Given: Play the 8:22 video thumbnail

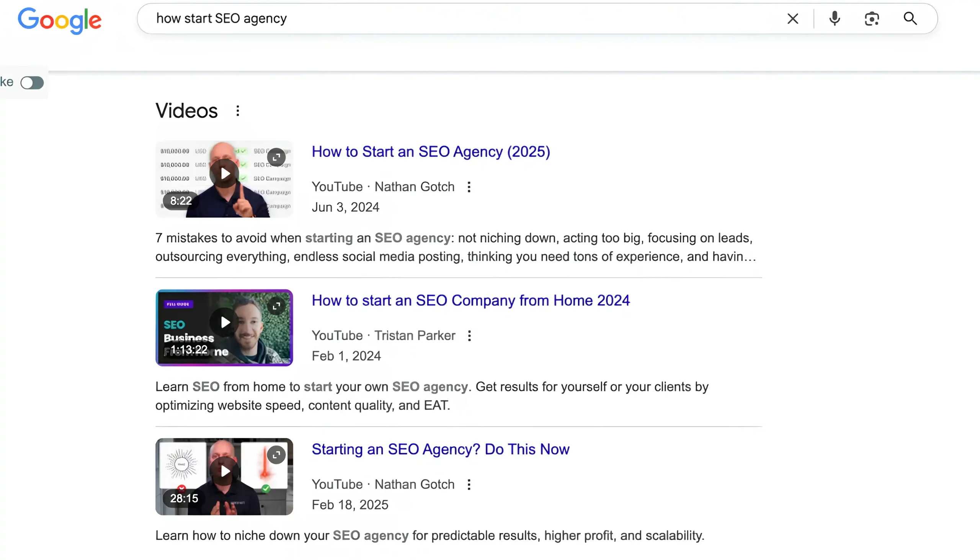Looking at the screenshot, I should pos(224,173).
